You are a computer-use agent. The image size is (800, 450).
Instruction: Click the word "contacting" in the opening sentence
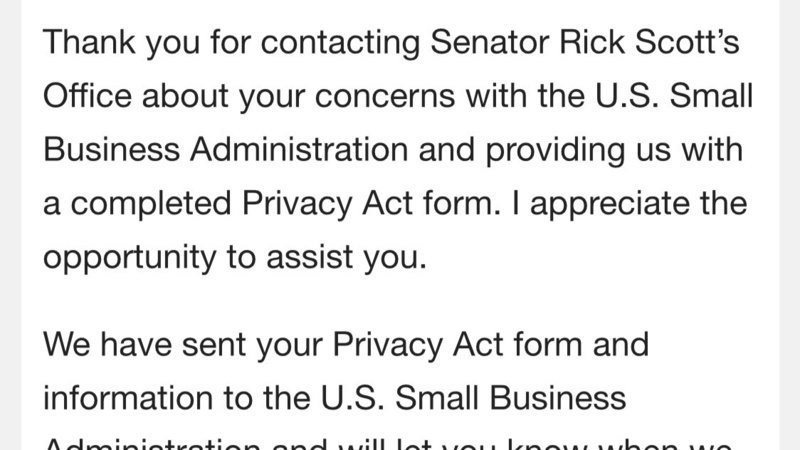[340, 43]
